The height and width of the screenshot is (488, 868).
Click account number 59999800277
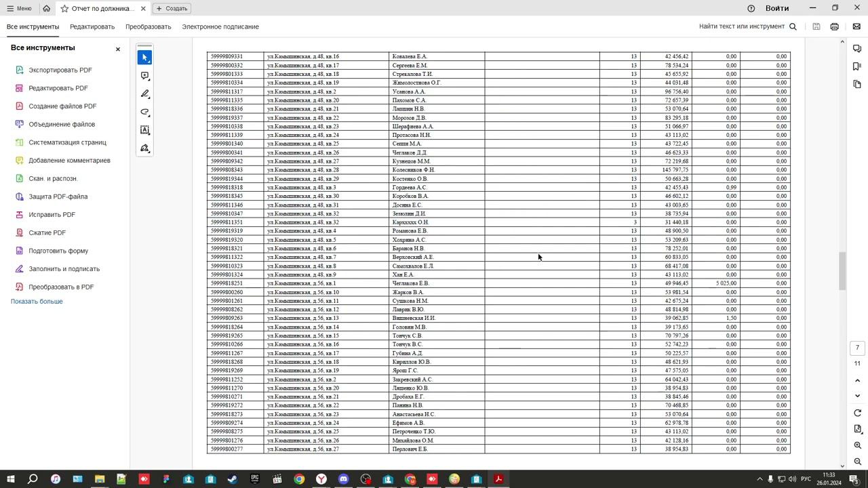point(226,449)
